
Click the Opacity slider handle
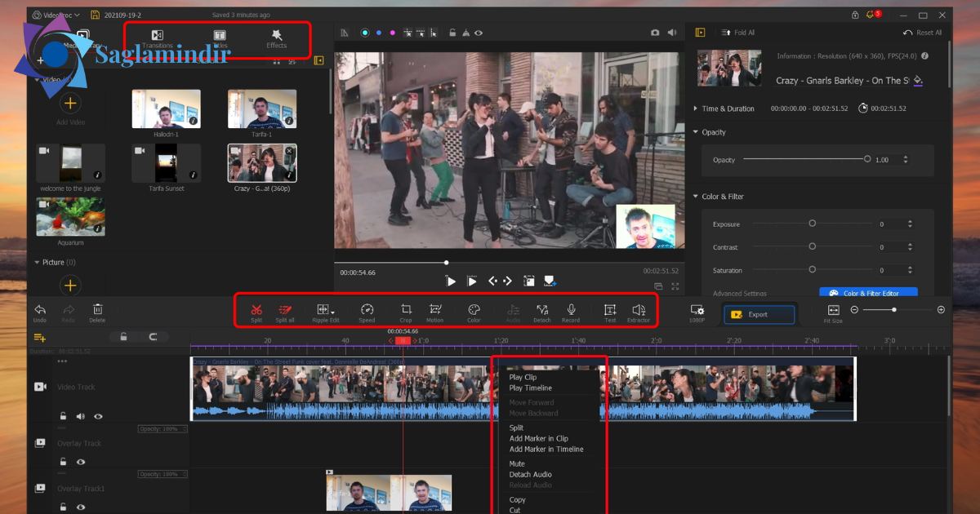click(867, 159)
